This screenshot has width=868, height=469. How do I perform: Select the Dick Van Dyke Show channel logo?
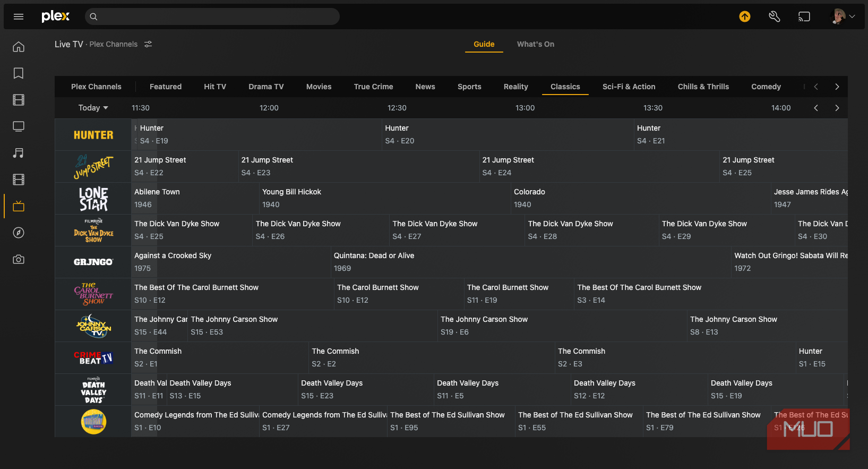pyautogui.click(x=93, y=231)
